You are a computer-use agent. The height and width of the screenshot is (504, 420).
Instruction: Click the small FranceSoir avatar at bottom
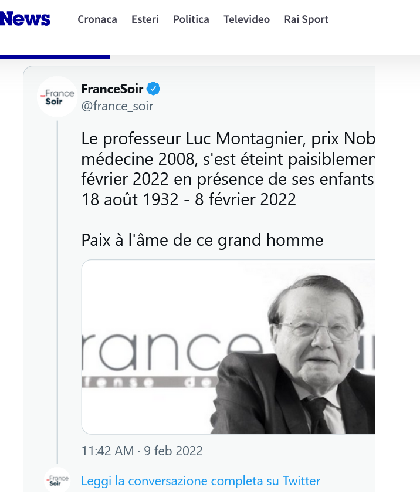coord(57,480)
